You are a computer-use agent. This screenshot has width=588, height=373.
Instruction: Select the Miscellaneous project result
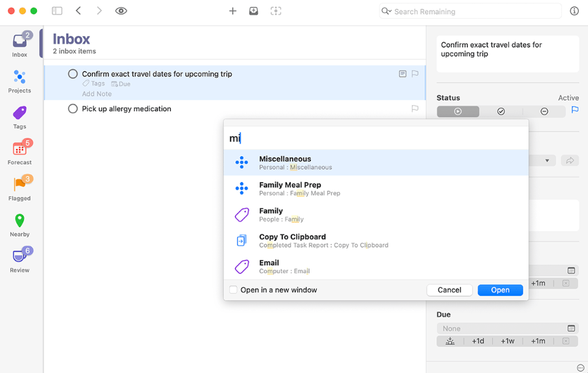click(376, 163)
